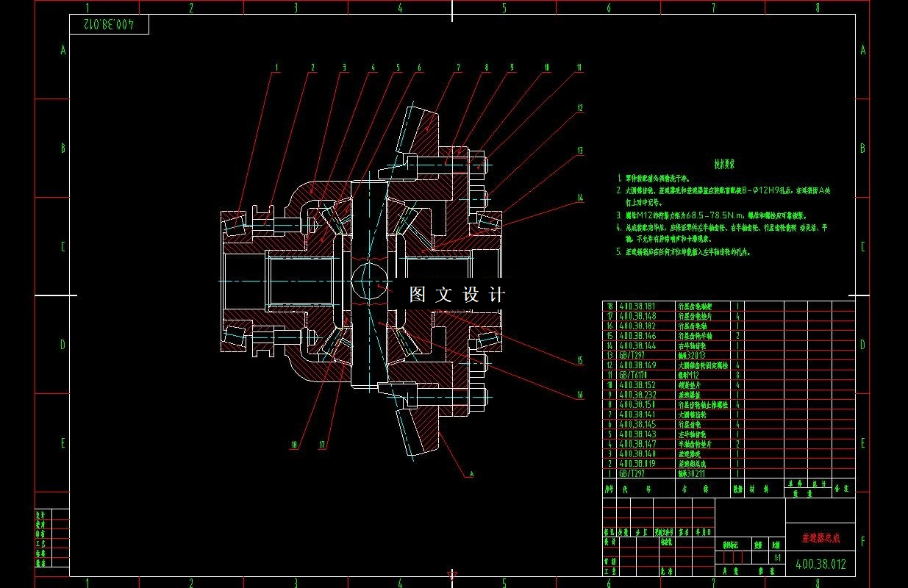Select the 技术要求 heading text
The height and width of the screenshot is (588, 908).
pyautogui.click(x=724, y=164)
